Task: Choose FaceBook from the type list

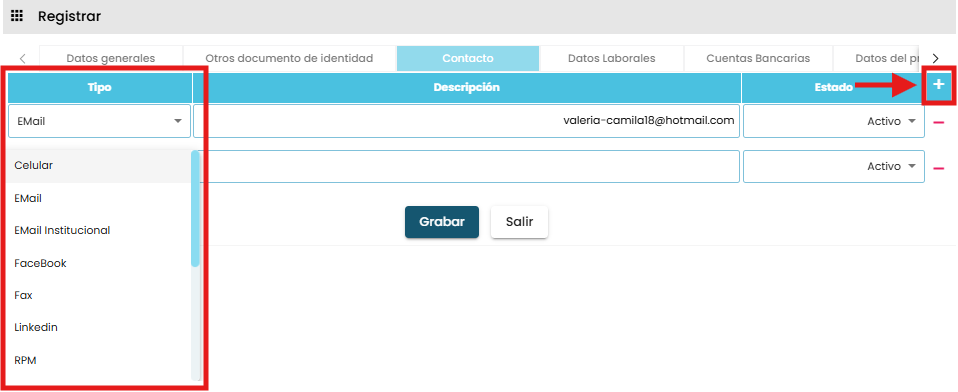Action: (98, 263)
